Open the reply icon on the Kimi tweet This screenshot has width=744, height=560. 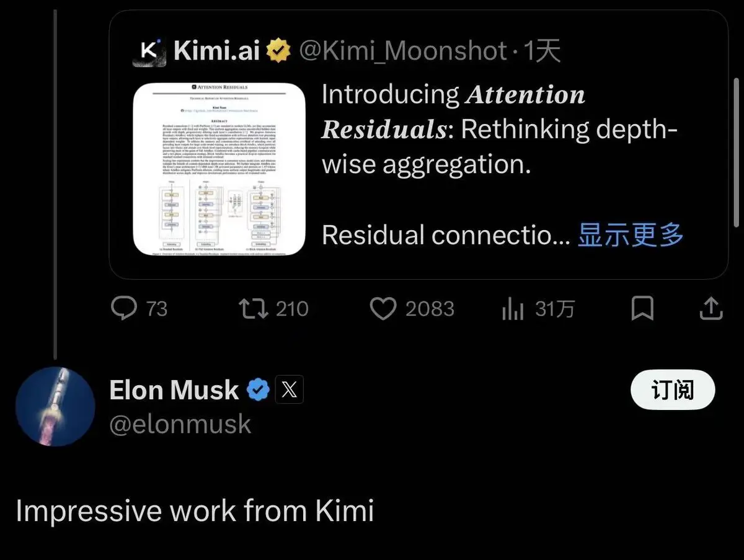[x=126, y=308]
